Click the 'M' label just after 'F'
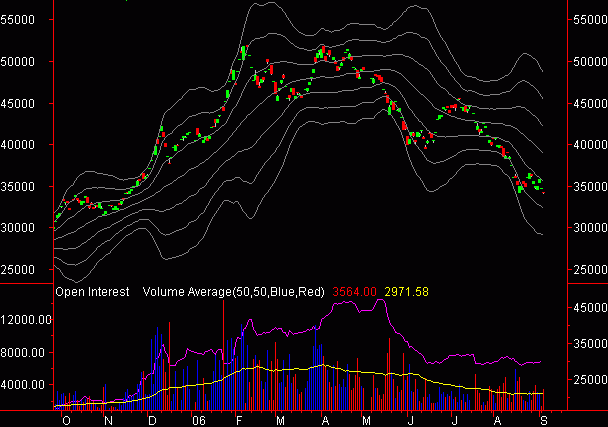This screenshot has width=608, height=427. (x=280, y=421)
